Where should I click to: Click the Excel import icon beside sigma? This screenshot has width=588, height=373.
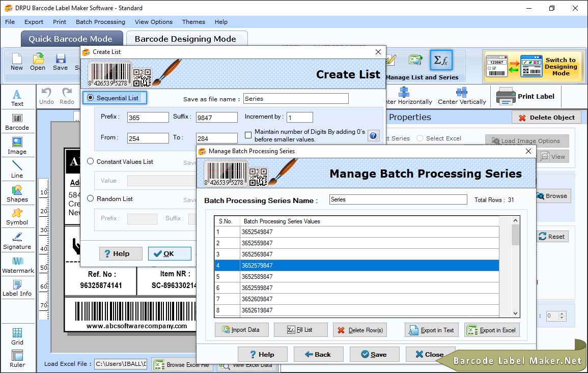point(415,60)
